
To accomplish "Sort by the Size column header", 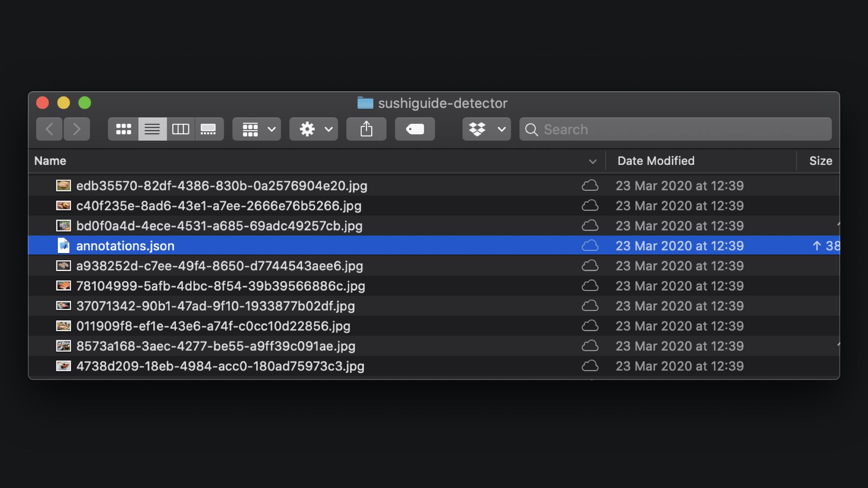I will pyautogui.click(x=821, y=161).
